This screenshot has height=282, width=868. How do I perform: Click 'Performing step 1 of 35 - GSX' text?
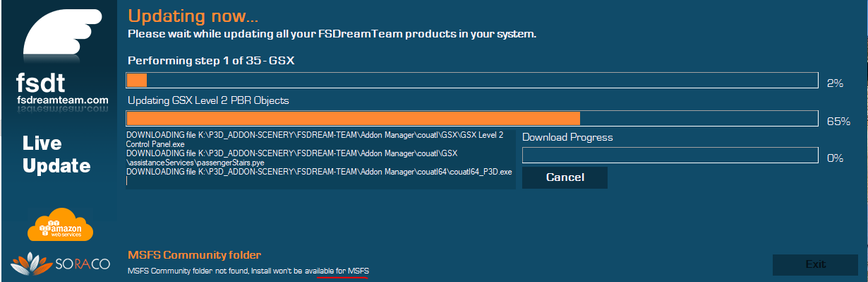[211, 61]
